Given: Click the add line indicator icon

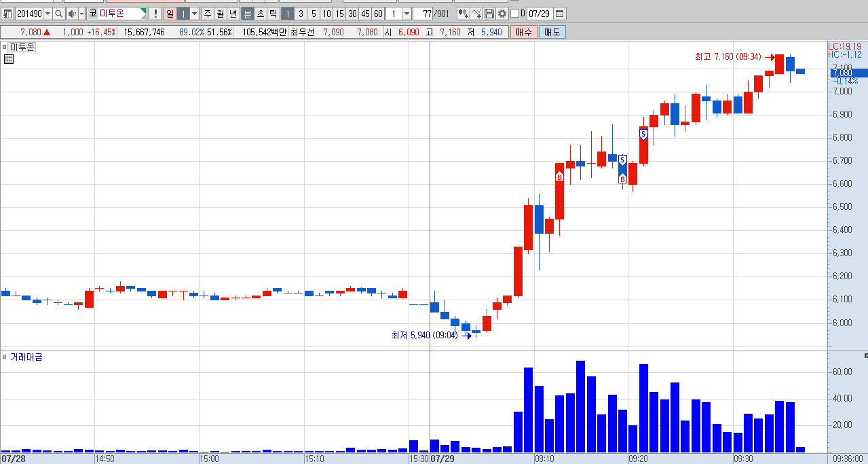Looking at the screenshot, I should point(476,14).
